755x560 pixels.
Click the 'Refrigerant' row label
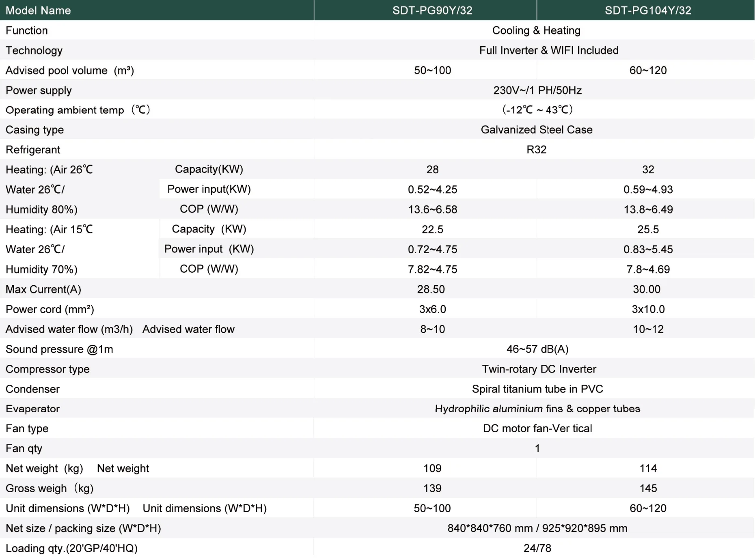click(33, 150)
